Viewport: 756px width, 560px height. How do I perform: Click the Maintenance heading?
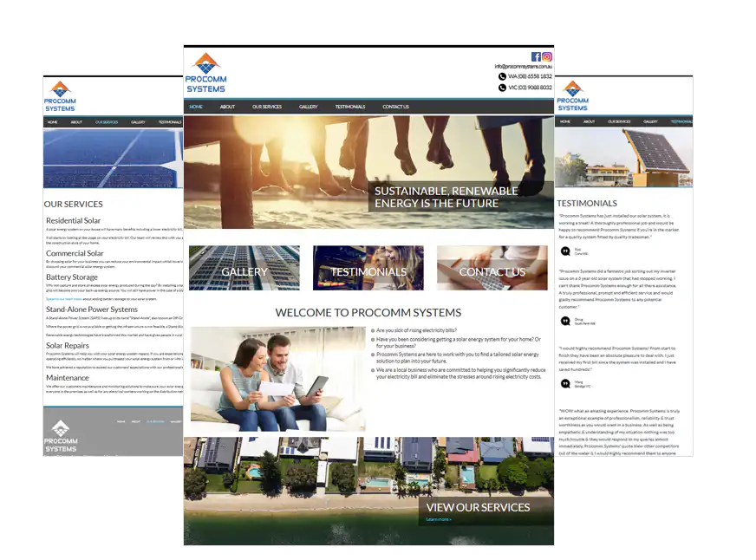68,378
